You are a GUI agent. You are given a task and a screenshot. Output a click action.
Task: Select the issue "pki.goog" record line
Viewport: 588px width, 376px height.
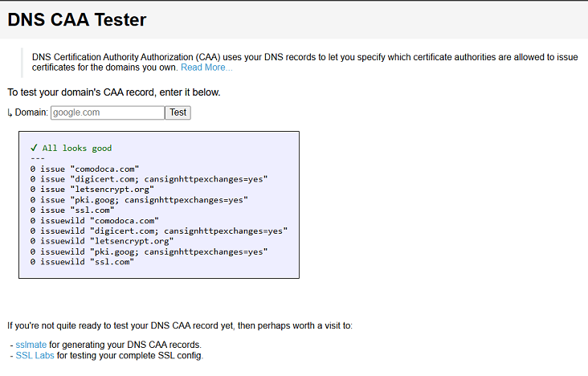139,200
